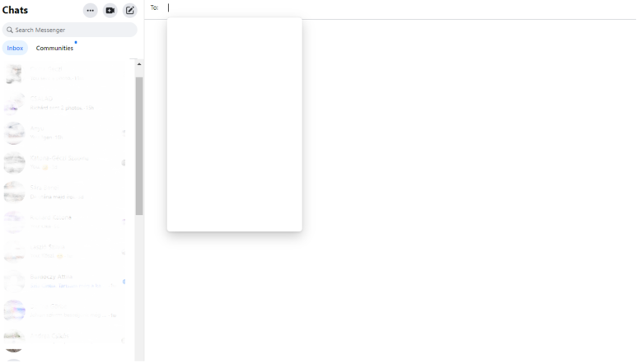Open the Communities tab
Screen dimensions: 637x364
(x=54, y=49)
